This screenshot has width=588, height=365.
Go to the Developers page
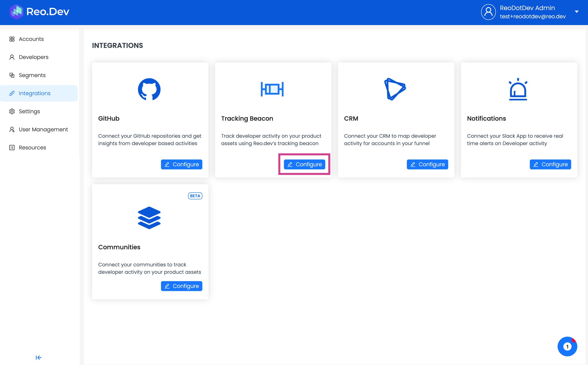pyautogui.click(x=33, y=57)
